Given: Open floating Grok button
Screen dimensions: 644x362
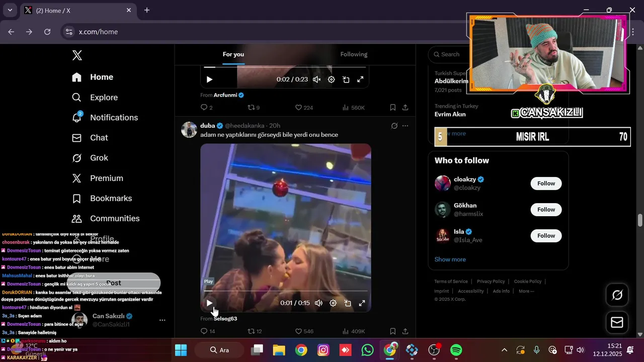Looking at the screenshot, I should (617, 295).
